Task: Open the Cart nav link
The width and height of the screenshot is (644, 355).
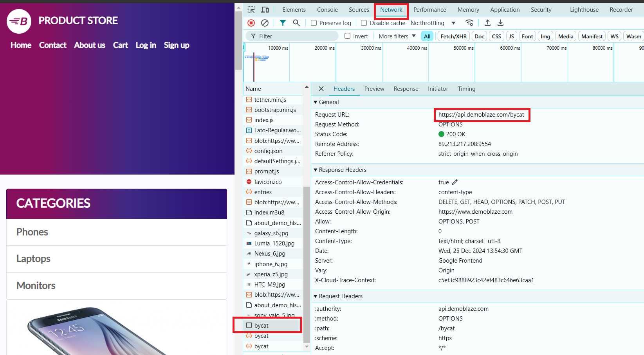Action: pos(121,45)
